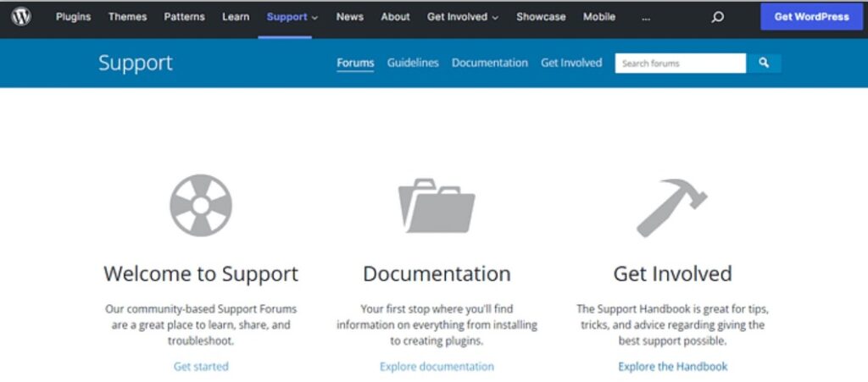Open the Learn menu item
Image resolution: width=868 pixels, height=382 pixels.
236,17
